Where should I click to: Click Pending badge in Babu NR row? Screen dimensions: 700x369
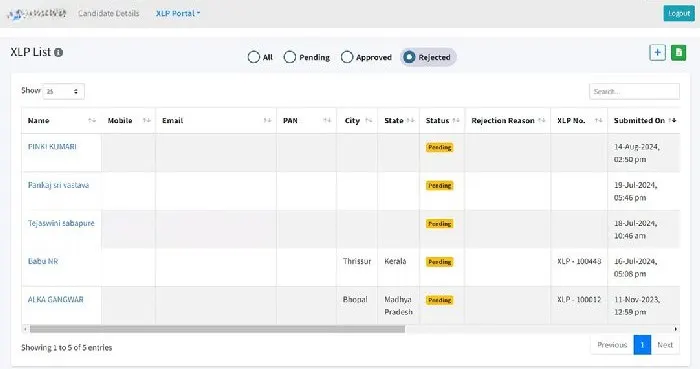[x=440, y=262]
